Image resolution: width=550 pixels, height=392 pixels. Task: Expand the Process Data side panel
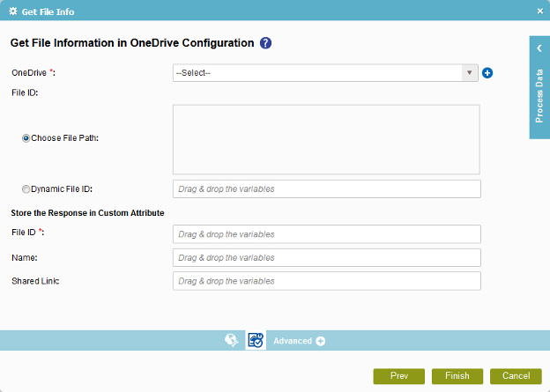point(539,48)
